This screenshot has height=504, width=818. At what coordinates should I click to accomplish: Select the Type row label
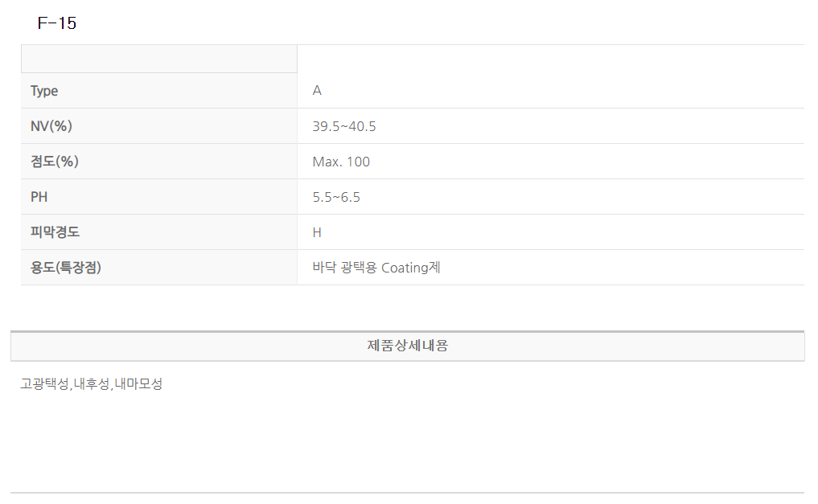click(44, 91)
